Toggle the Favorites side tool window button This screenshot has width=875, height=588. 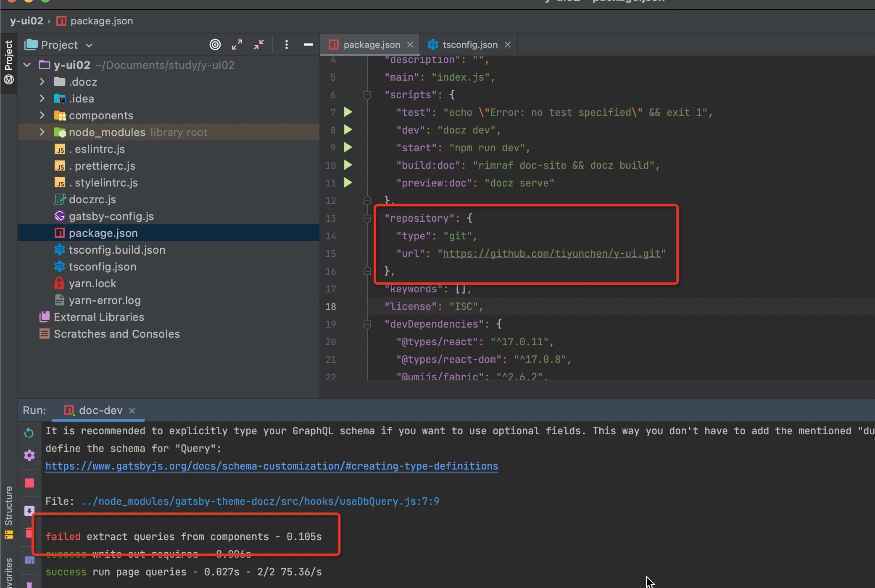(8, 572)
